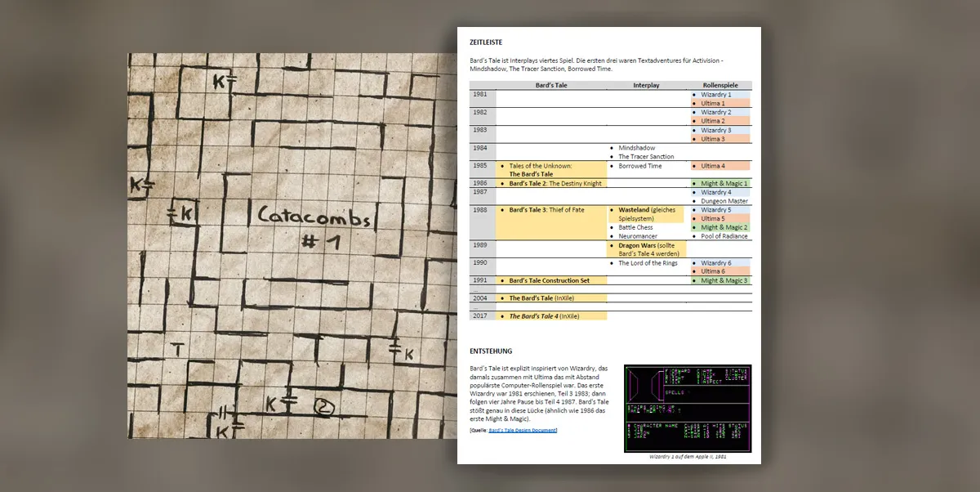Click the Ultima 5 entry
This screenshot has width=980, height=492.
click(713, 219)
